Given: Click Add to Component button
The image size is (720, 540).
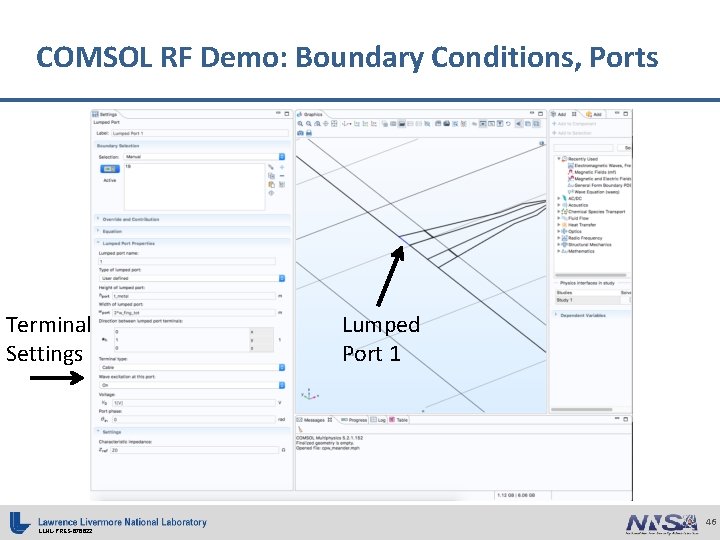Looking at the screenshot, I should point(574,124).
